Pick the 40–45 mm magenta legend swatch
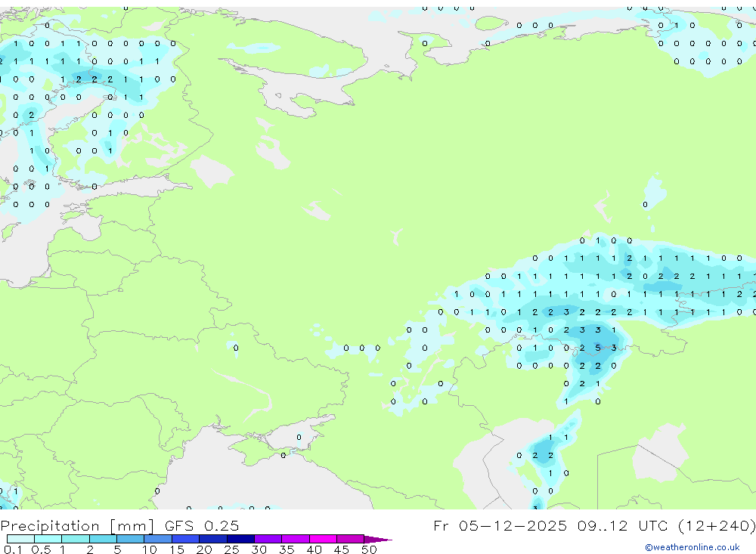The image size is (756, 554). (x=323, y=539)
